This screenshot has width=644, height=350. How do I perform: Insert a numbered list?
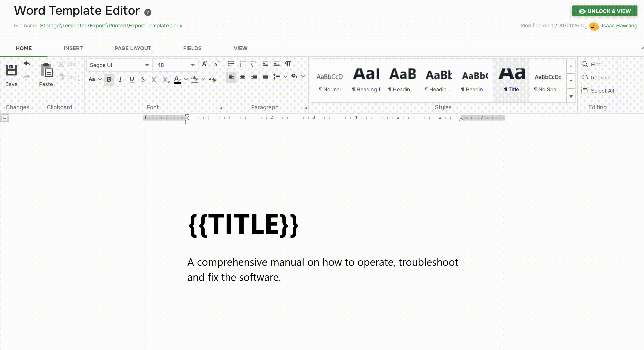click(x=242, y=64)
